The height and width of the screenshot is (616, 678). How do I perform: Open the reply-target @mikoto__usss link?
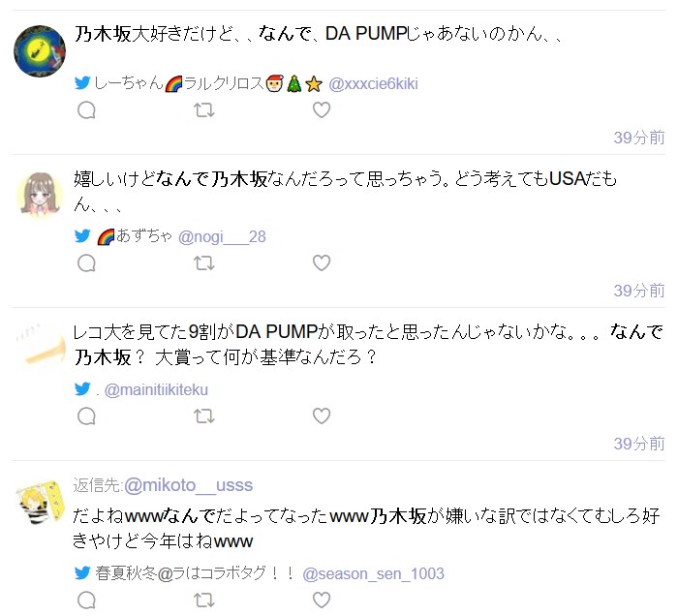(189, 485)
